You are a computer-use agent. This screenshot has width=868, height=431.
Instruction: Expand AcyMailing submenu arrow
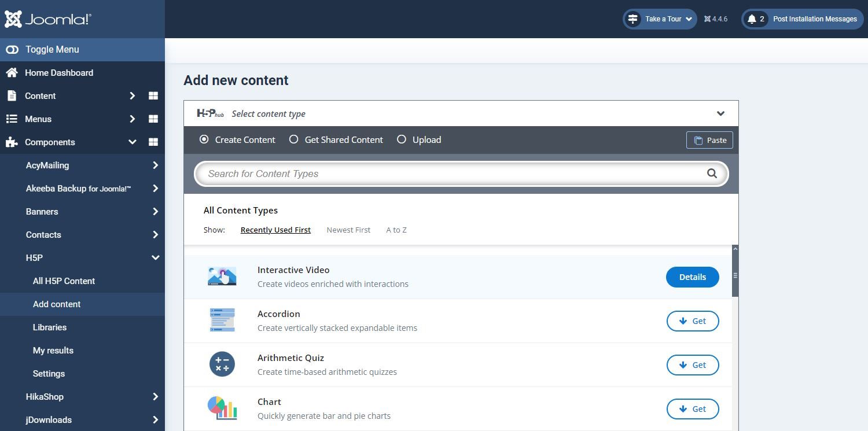pos(155,165)
